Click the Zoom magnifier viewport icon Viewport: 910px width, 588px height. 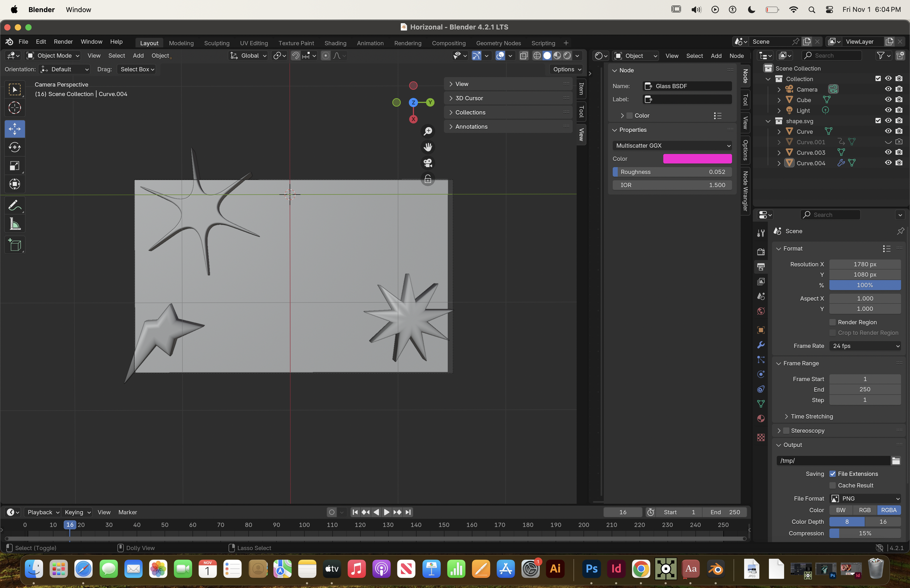coord(428,131)
